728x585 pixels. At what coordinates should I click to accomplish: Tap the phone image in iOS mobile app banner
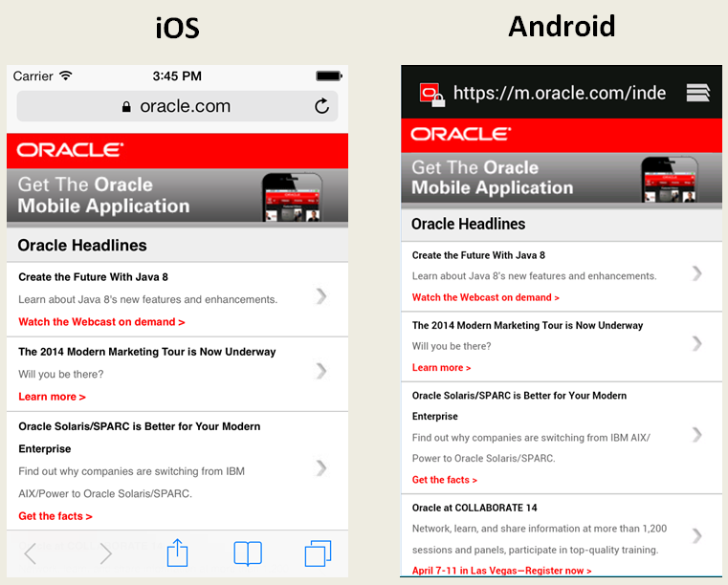[292, 197]
